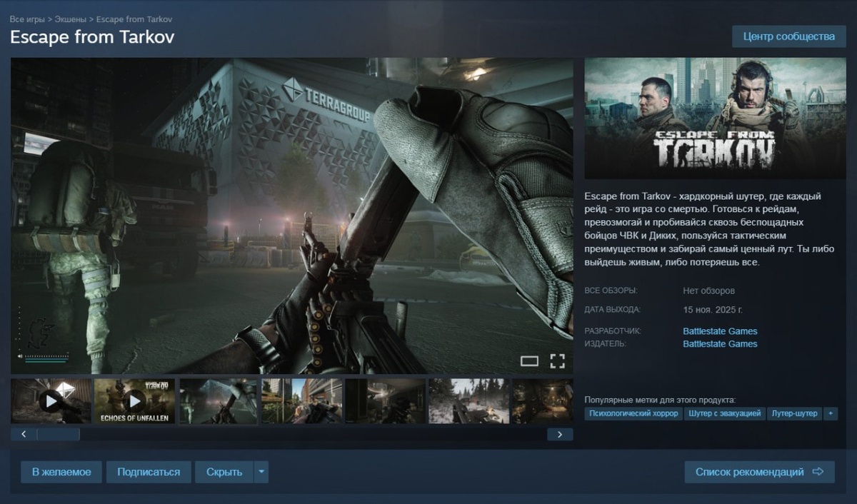Click the 'Escape from Tarkov' breadcrumb link
This screenshot has width=857, height=504.
134,19
